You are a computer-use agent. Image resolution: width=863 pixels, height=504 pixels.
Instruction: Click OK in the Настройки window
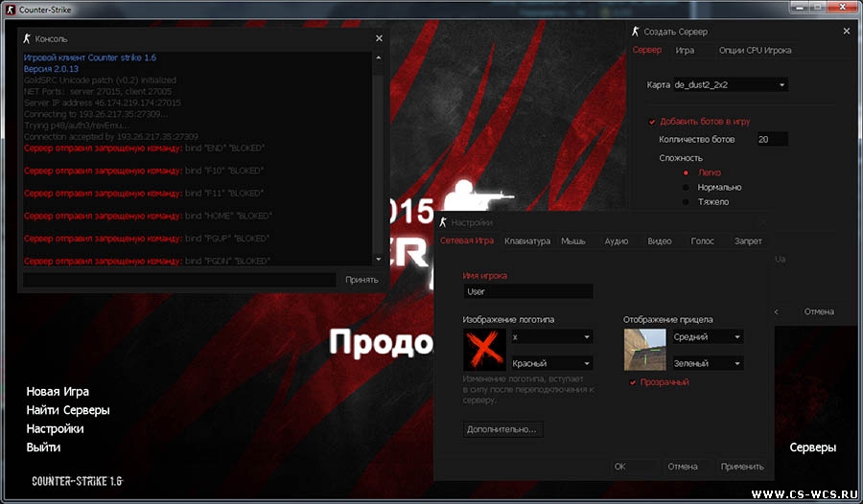pyautogui.click(x=634, y=467)
